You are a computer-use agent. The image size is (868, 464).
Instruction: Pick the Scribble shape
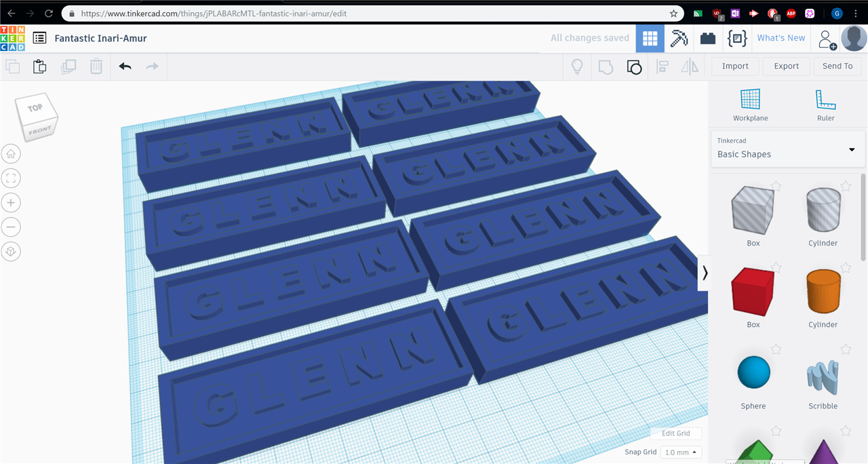click(x=823, y=377)
